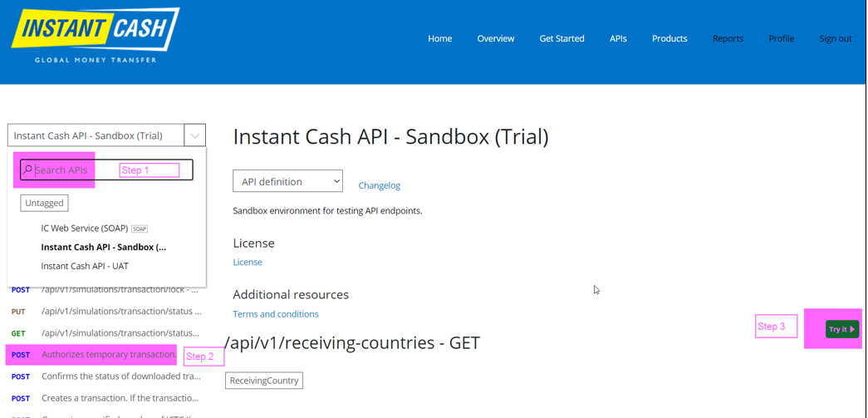This screenshot has width=868, height=418.
Task: Navigate to Products
Action: [x=669, y=38]
